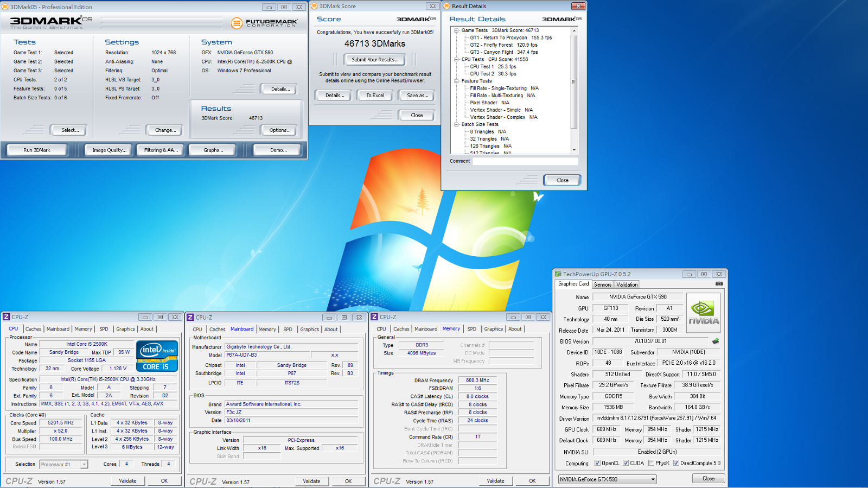Click the Comment input field
Image resolution: width=868 pixels, height=488 pixels.
point(525,161)
